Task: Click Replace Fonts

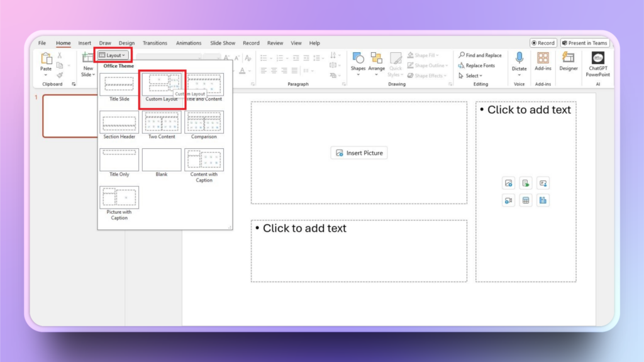Action: coord(477,65)
